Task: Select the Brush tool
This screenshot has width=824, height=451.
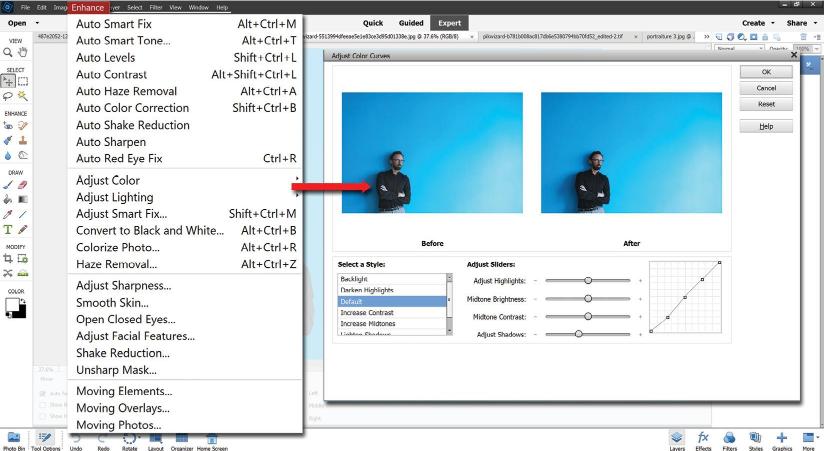Action: pos(7,184)
